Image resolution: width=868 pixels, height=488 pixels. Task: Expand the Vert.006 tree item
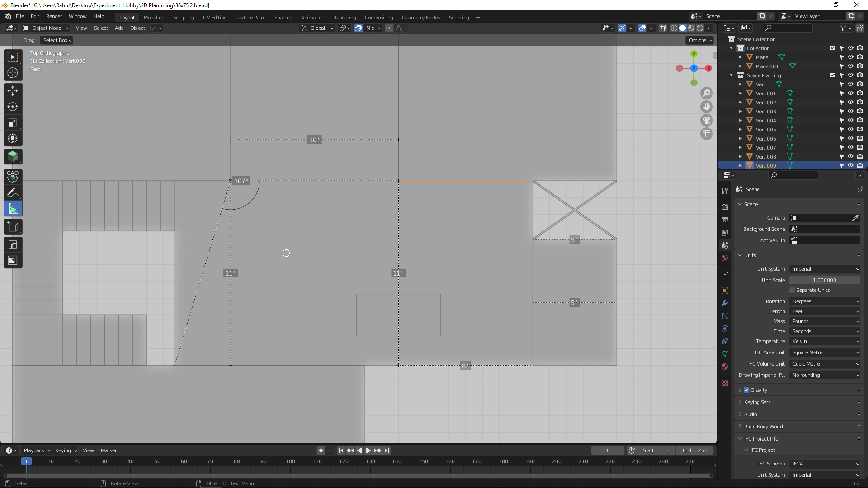(x=741, y=138)
